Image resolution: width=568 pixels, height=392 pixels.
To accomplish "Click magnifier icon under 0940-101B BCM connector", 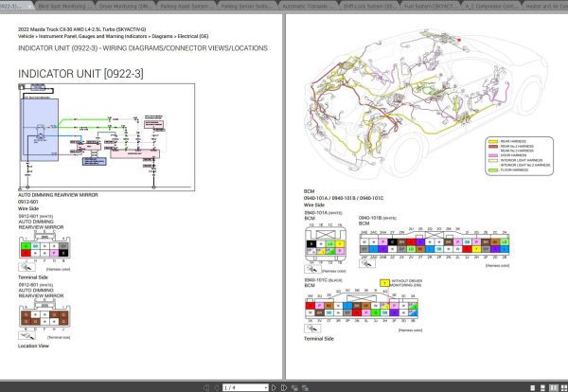I will (367, 263).
